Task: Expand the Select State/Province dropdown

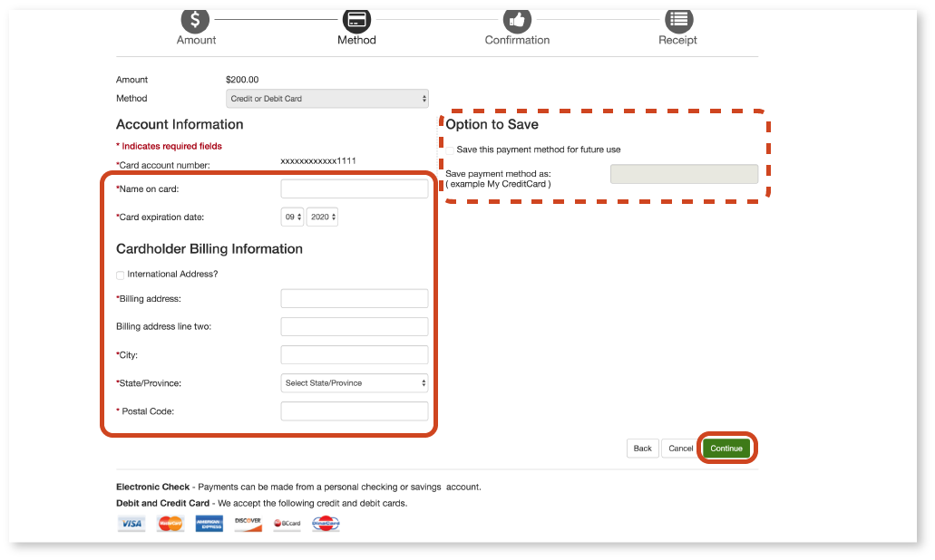Action: (x=355, y=383)
